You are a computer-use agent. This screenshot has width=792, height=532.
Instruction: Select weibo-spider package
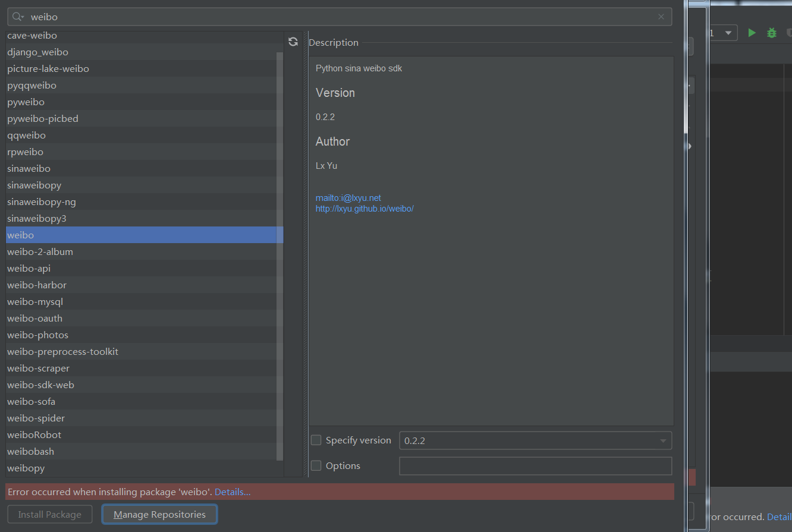point(144,418)
